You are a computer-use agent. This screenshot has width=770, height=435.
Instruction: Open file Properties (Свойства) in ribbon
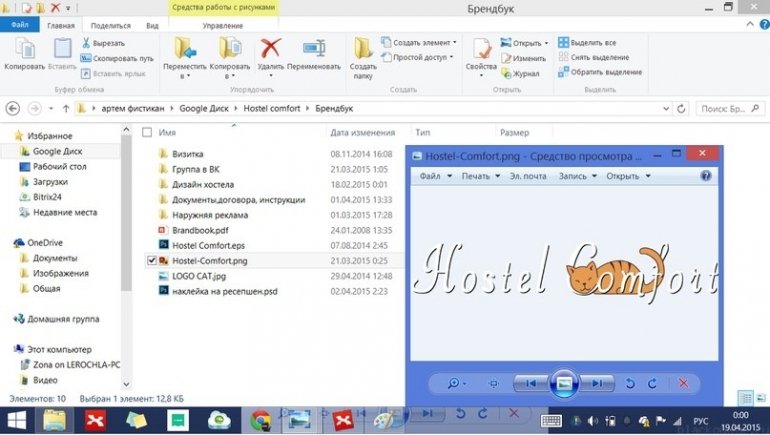pyautogui.click(x=481, y=53)
